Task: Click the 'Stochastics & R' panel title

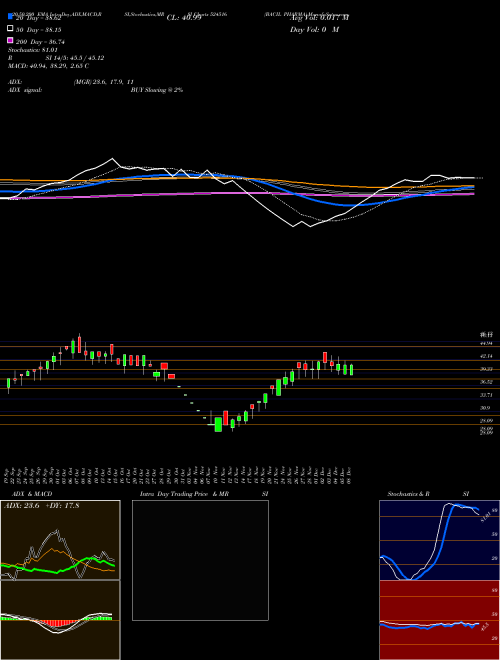Action: coord(408,494)
